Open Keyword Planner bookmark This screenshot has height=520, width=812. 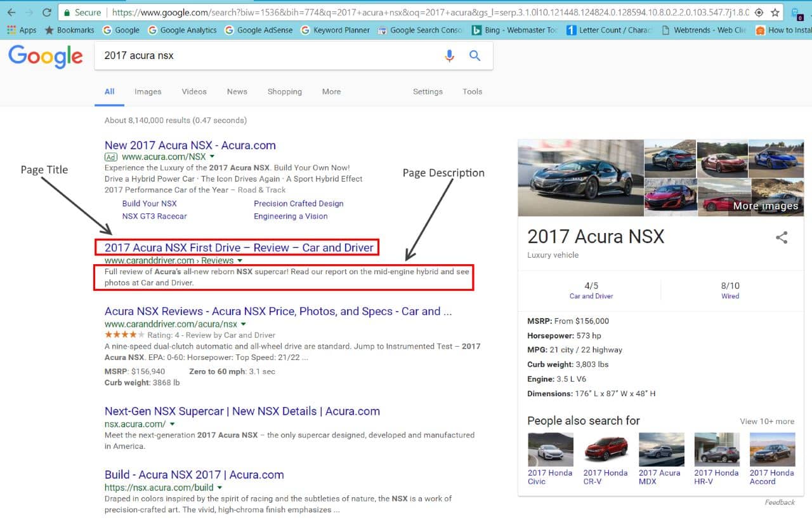[336, 30]
